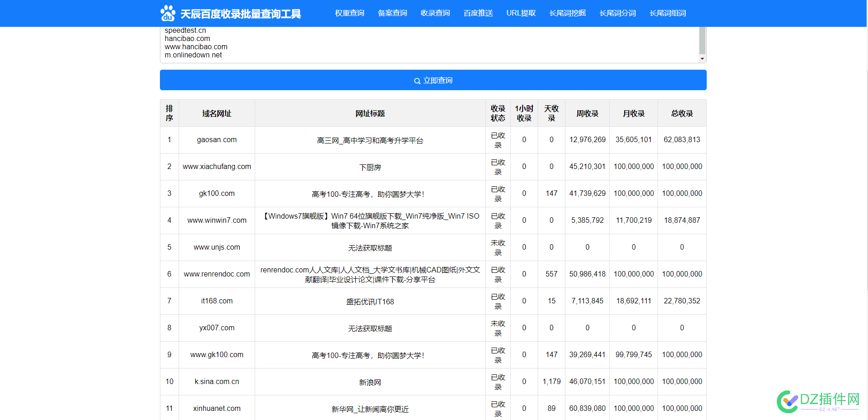Viewport: 868px width, 420px height.
Task: Click the 盛拓优讯IT168 title cell
Action: (x=370, y=302)
